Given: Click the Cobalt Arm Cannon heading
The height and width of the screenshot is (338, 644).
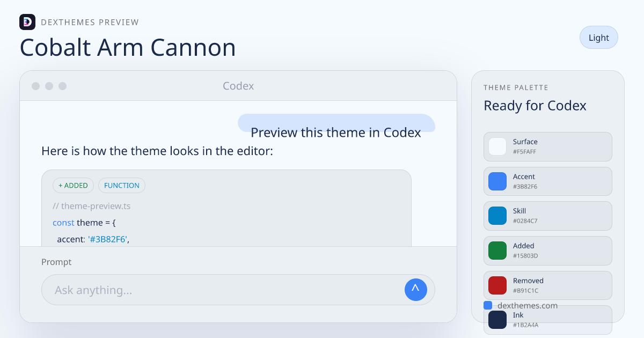Looking at the screenshot, I should pyautogui.click(x=128, y=47).
